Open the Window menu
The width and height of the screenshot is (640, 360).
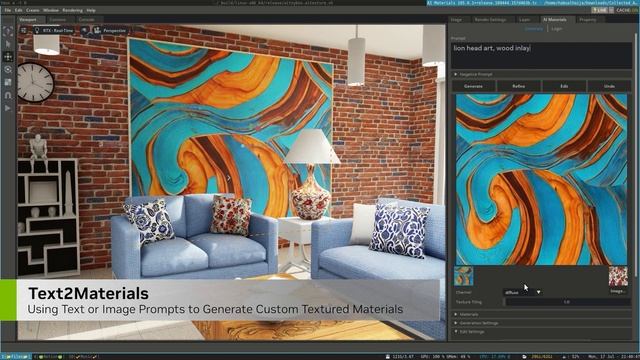(51, 10)
